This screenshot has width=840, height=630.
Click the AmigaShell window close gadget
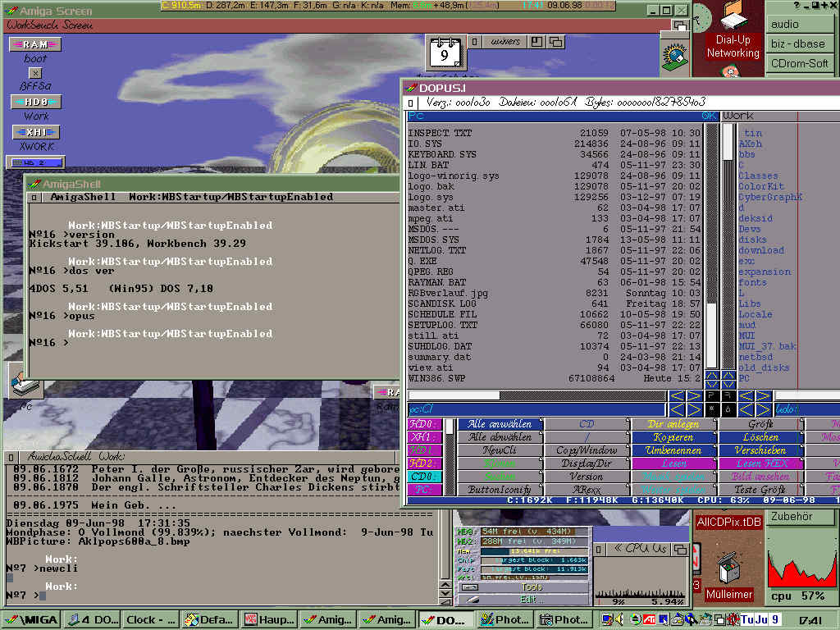tap(33, 198)
